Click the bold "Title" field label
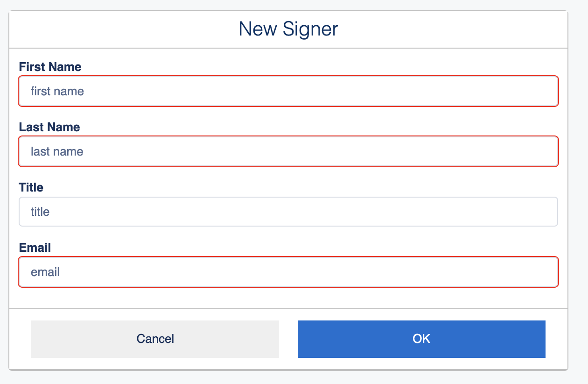This screenshot has height=384, width=588. pyautogui.click(x=31, y=187)
